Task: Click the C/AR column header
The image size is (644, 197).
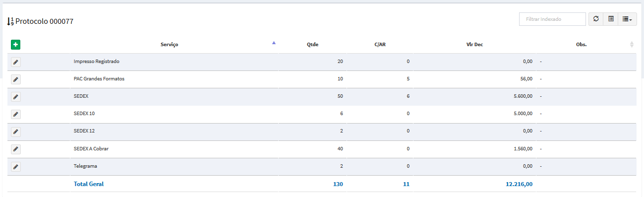Action: (380, 45)
